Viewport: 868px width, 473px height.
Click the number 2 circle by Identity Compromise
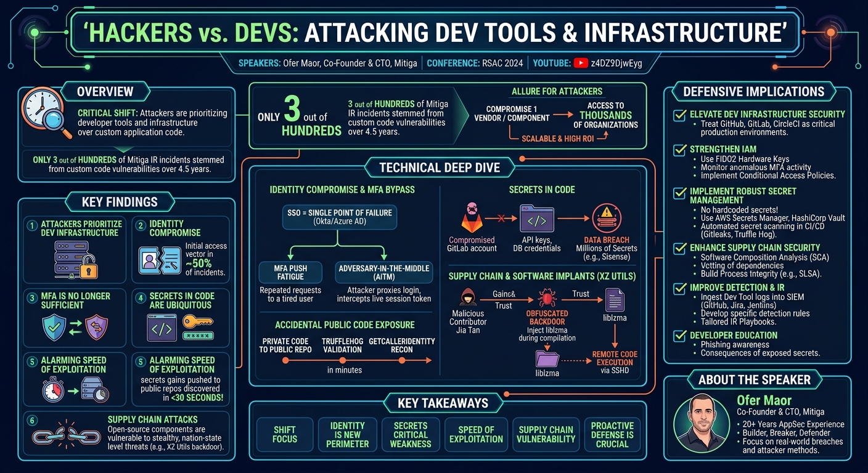(x=140, y=225)
